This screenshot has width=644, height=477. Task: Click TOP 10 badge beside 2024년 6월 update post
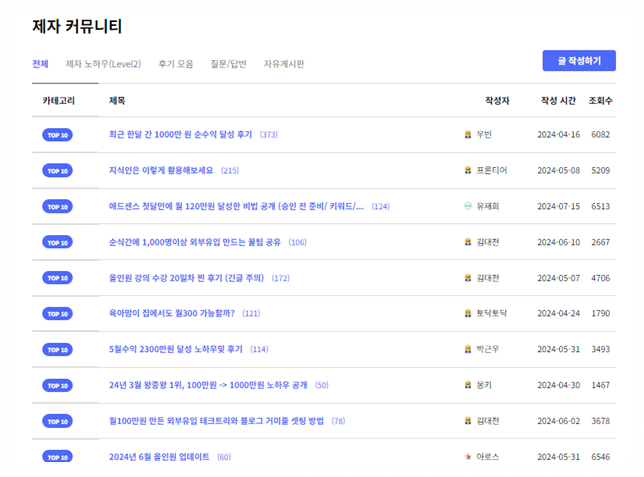[x=58, y=456]
